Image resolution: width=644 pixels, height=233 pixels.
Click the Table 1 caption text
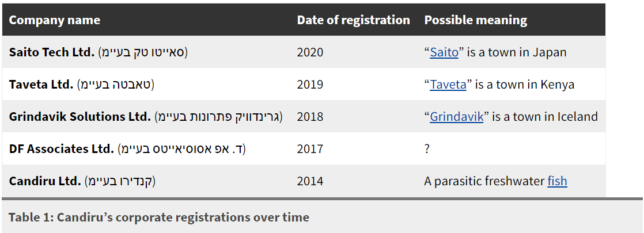tap(159, 217)
